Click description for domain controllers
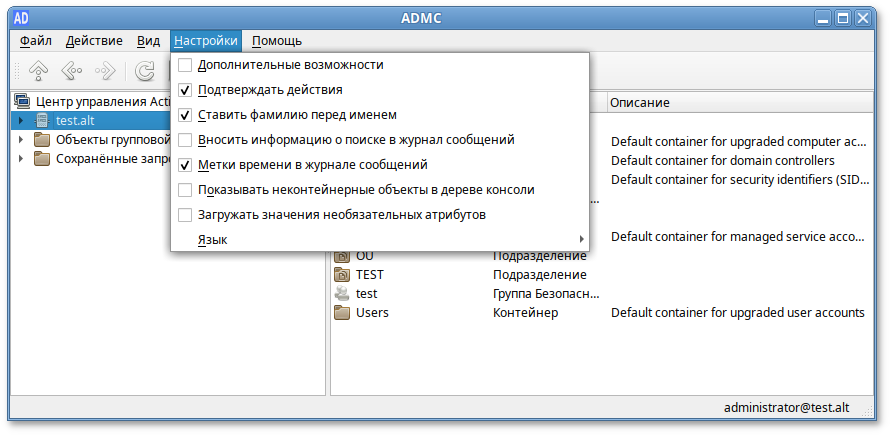The width and height of the screenshot is (890, 435). [723, 160]
